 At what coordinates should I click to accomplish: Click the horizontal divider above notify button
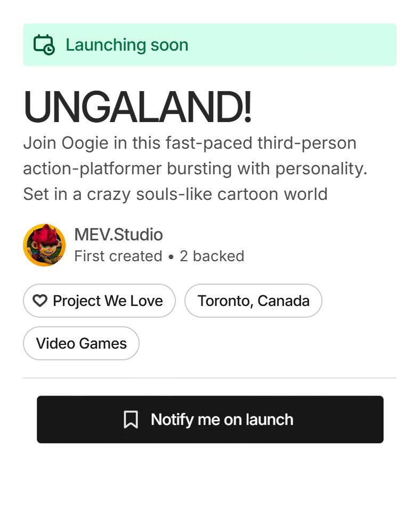pyautogui.click(x=209, y=378)
